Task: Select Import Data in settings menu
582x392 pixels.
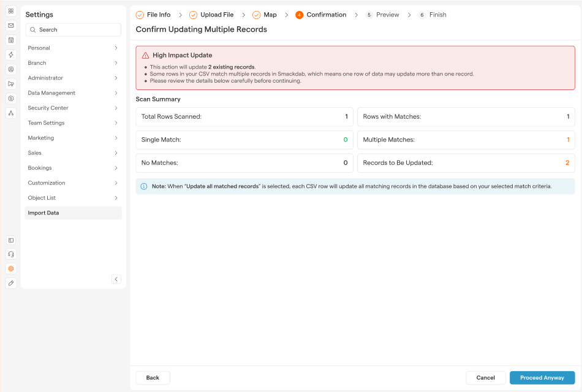Action: pos(73,213)
